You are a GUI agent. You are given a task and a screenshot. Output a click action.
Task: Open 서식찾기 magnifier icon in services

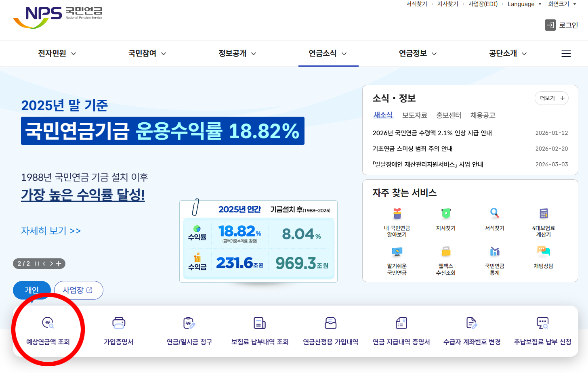point(495,213)
